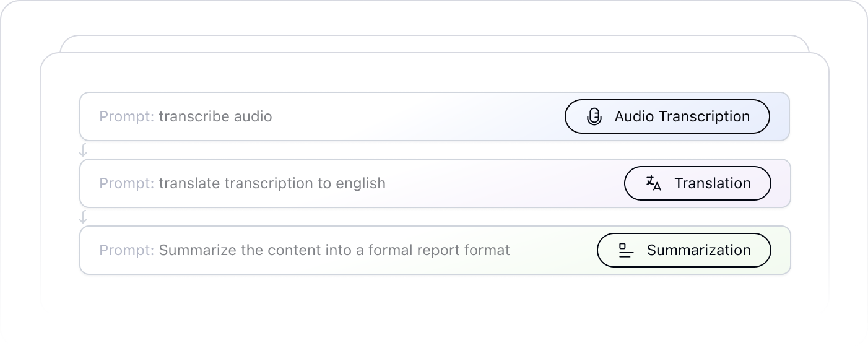Click the arrow above the Summarize prompt row
Image resolution: width=868 pixels, height=348 pixels.
[x=84, y=217]
